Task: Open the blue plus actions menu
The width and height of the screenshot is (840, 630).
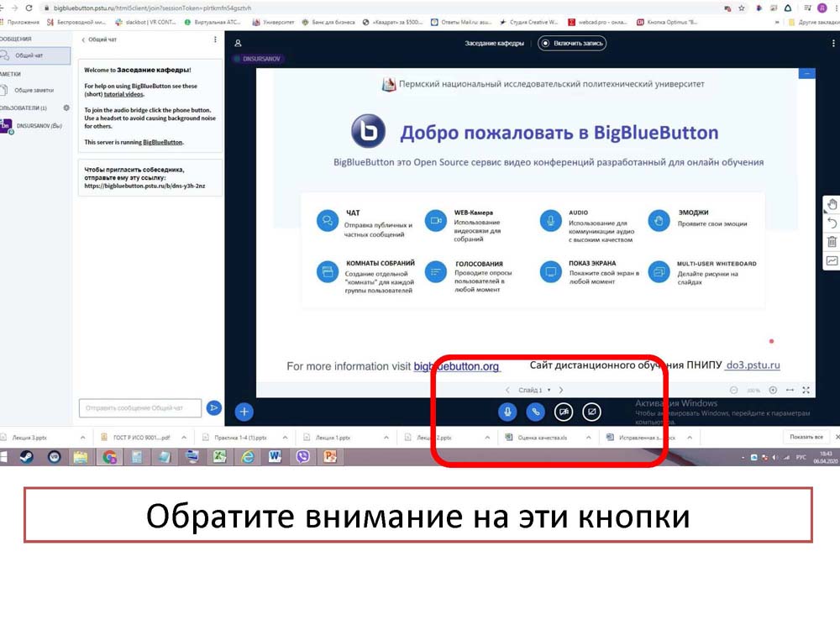Action: pos(244,412)
